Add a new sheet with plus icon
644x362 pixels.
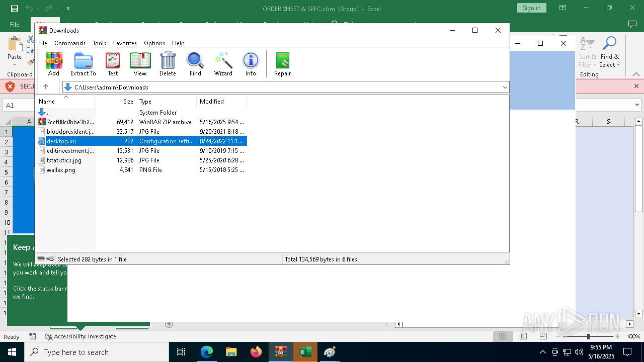pyautogui.click(x=169, y=324)
